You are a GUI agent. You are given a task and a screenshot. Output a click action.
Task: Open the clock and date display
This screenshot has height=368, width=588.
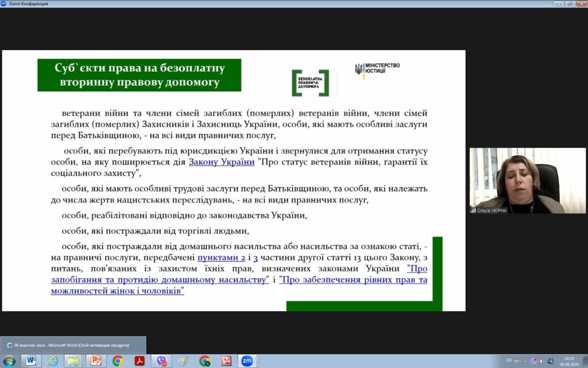coord(568,361)
